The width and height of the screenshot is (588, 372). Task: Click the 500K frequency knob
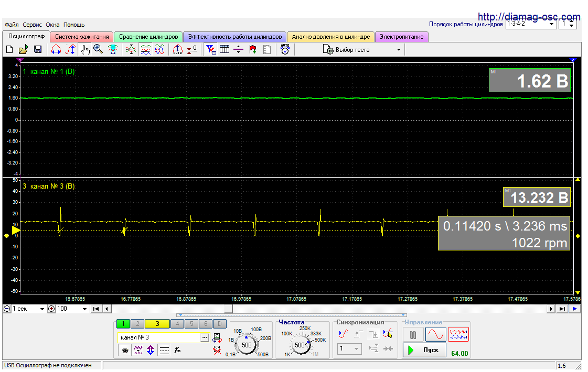point(302,345)
